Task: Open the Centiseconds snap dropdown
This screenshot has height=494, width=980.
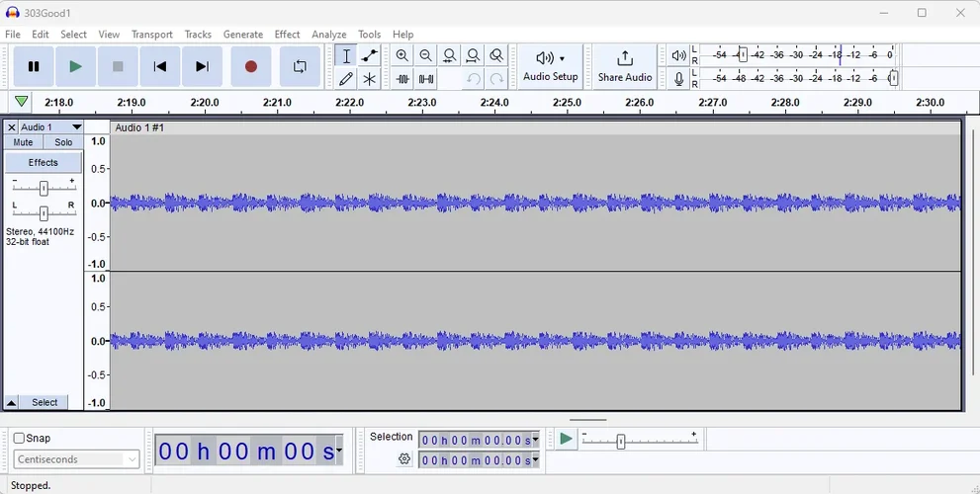Action: (75, 459)
